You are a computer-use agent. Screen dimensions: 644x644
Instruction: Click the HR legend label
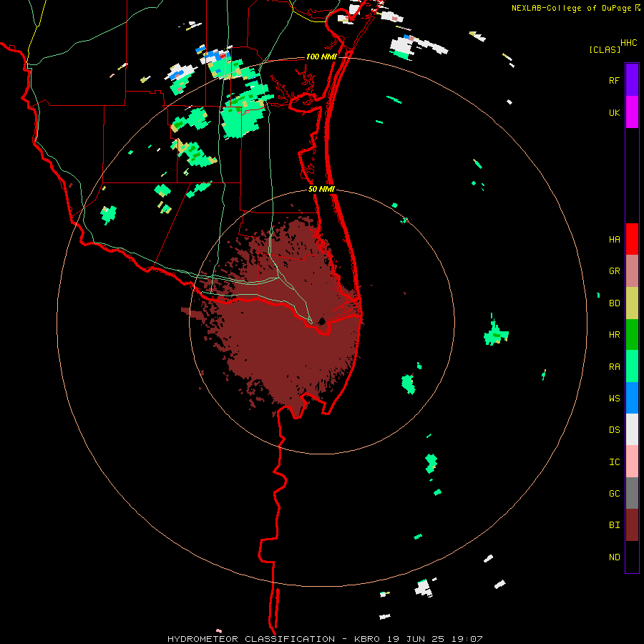614,335
